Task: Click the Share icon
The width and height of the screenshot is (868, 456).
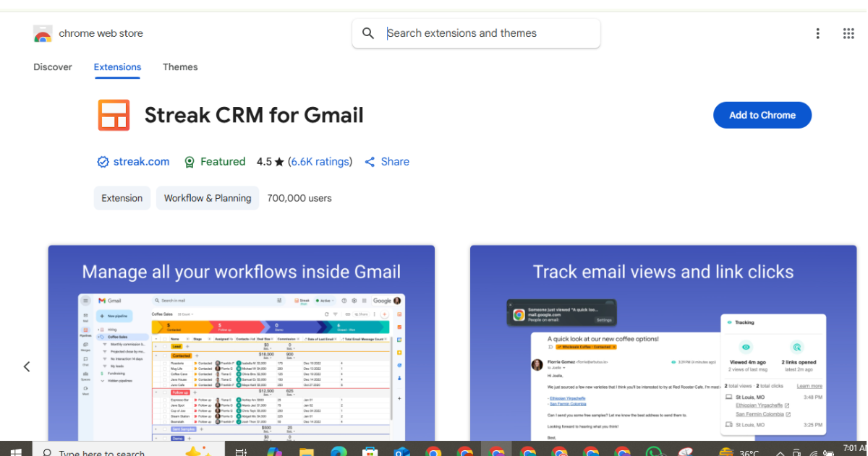Action: tap(370, 162)
